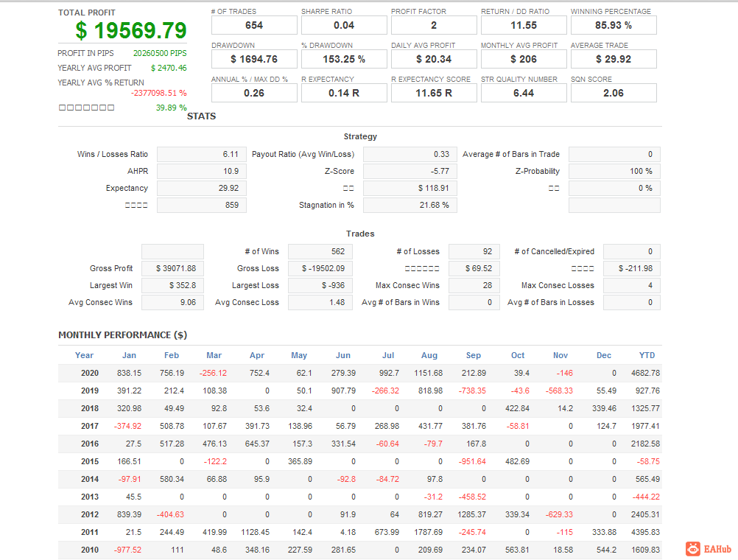Click the Jan column header
The image size is (738, 560).
click(x=129, y=356)
